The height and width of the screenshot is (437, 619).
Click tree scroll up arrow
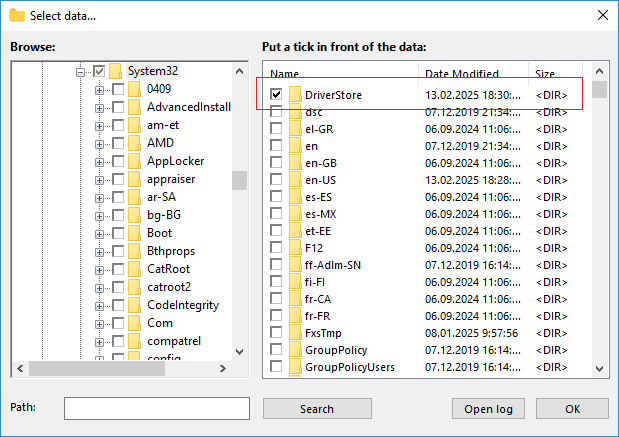239,71
